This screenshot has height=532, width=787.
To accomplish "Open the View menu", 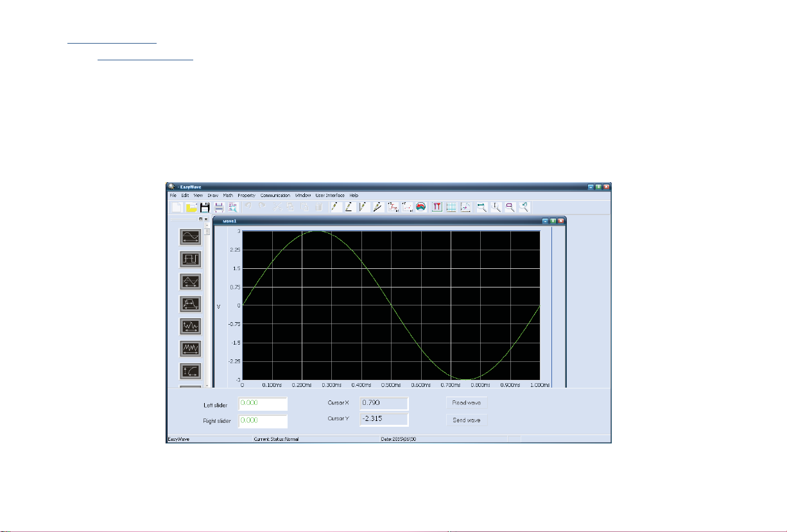I will [198, 195].
